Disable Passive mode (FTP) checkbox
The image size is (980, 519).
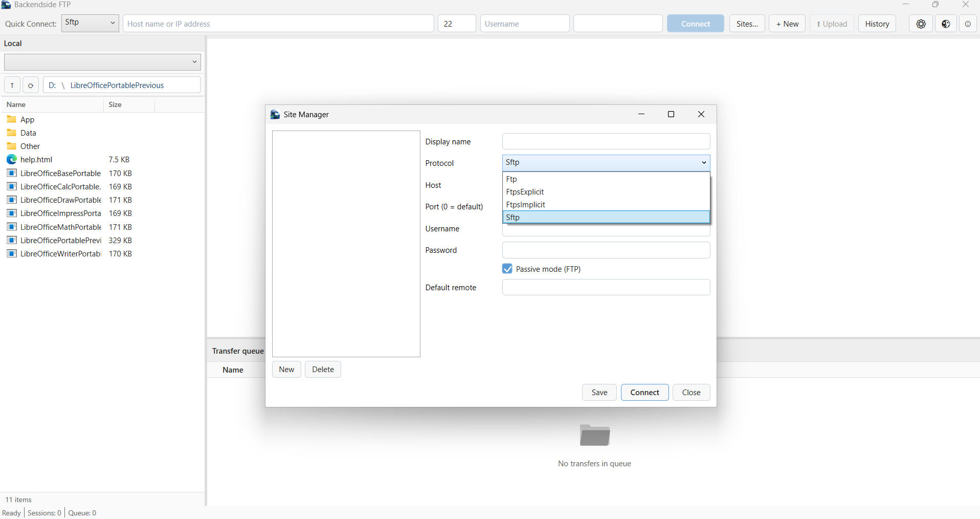coord(507,269)
